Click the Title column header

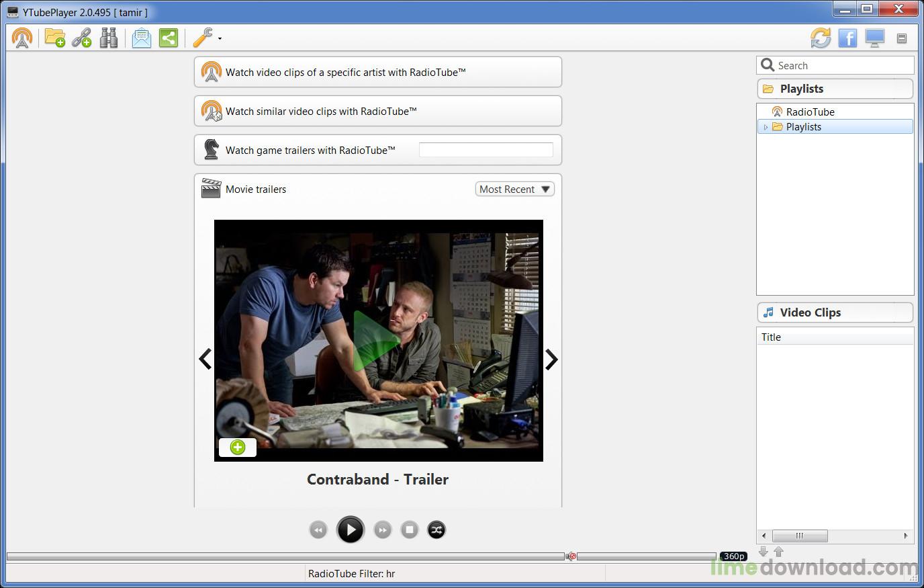click(835, 337)
